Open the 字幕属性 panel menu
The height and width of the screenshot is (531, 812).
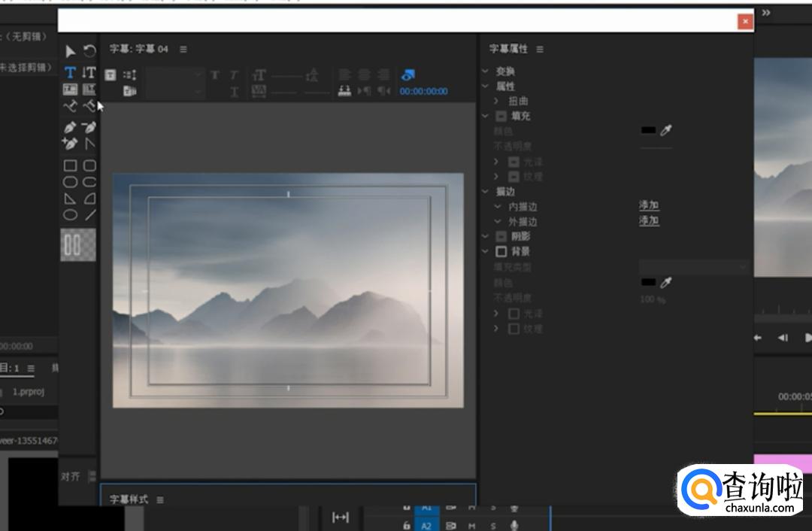[540, 49]
